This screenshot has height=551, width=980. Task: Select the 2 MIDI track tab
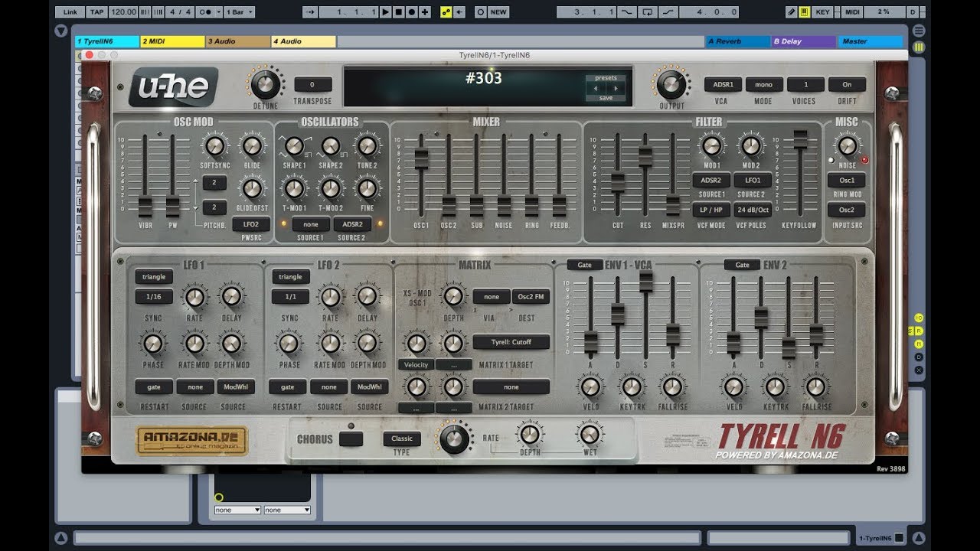[x=173, y=41]
